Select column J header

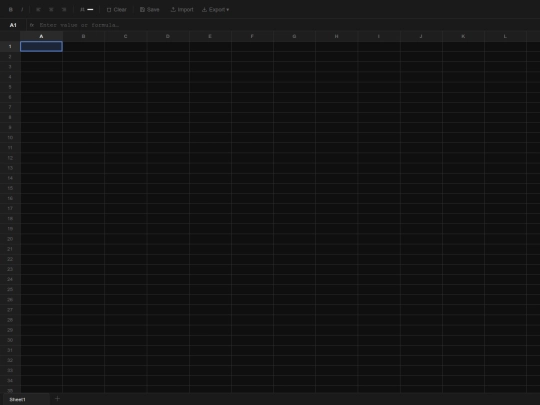point(421,36)
